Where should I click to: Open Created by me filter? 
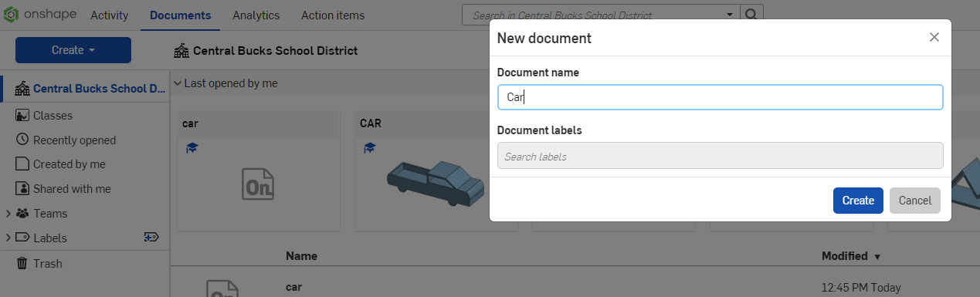tap(69, 164)
